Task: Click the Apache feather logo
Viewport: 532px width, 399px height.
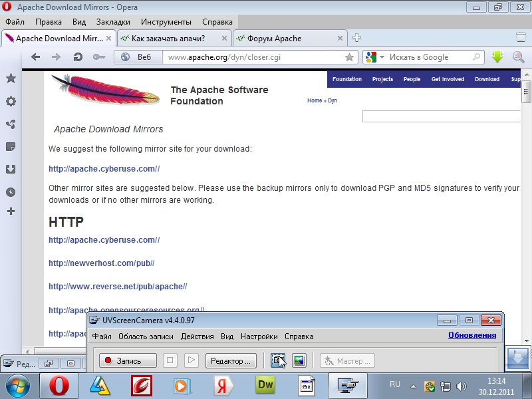Action: tap(105, 90)
